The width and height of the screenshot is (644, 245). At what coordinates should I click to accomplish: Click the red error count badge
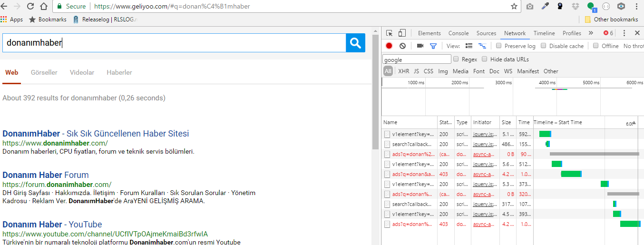608,33
